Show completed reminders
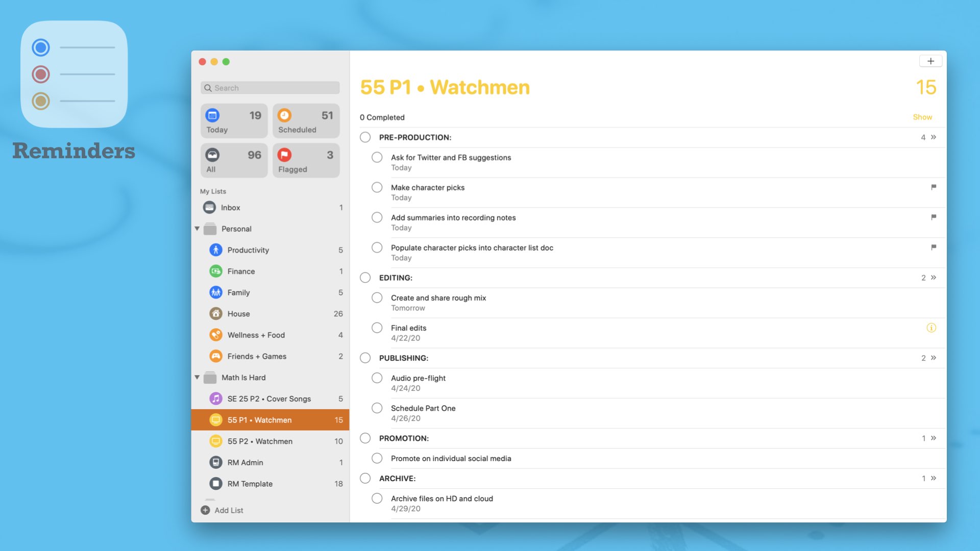This screenshot has height=551, width=980. point(922,117)
